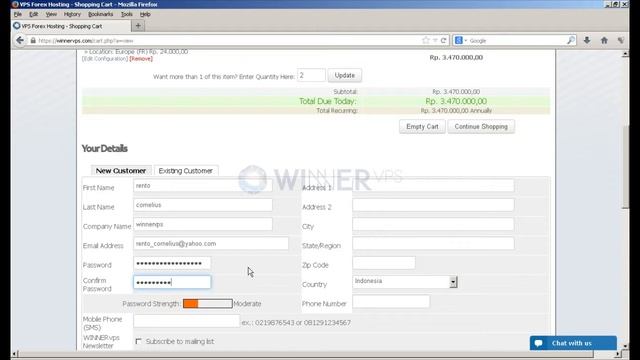Screen dimensions: 640x360
Task: Focus the Phone Number field
Action: (x=391, y=302)
